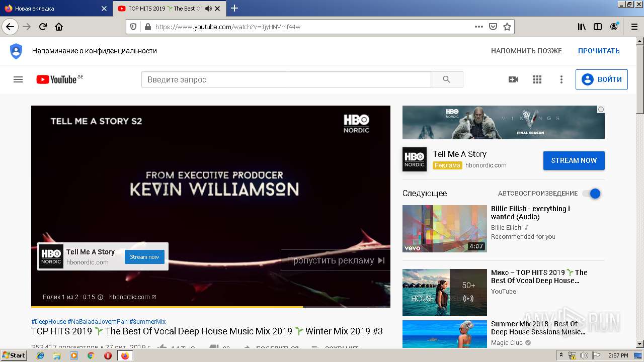
Task: Open page actions three-dot menu in address bar
Action: [478, 27]
